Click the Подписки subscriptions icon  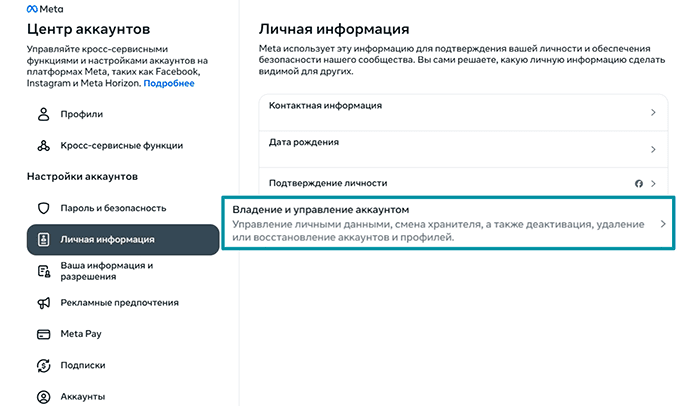43,365
